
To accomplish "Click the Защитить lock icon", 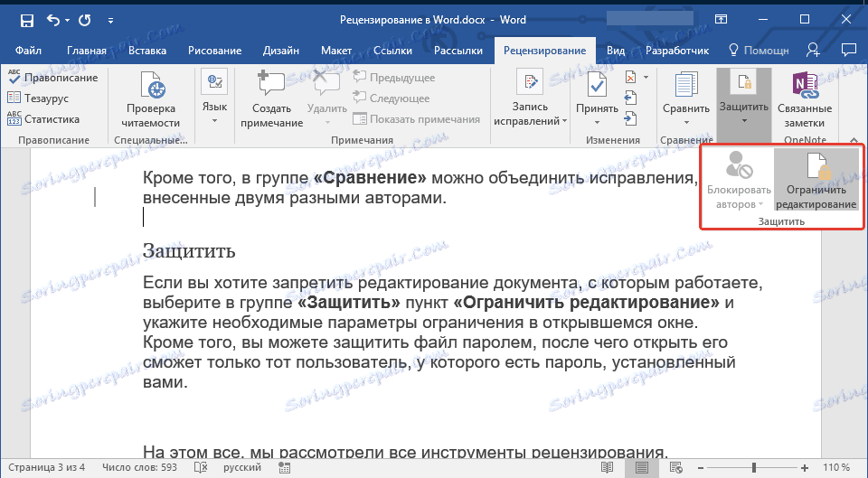I will [743, 83].
